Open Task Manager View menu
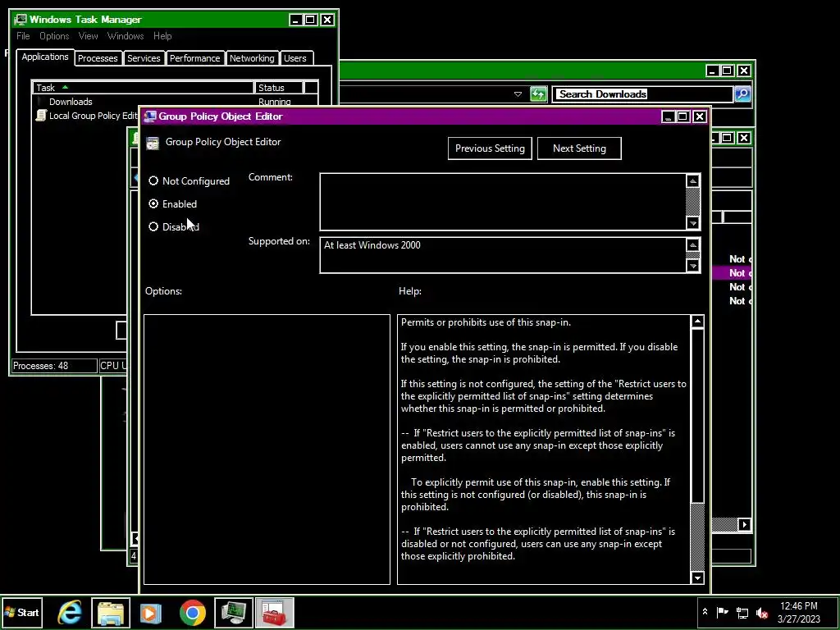 (88, 36)
